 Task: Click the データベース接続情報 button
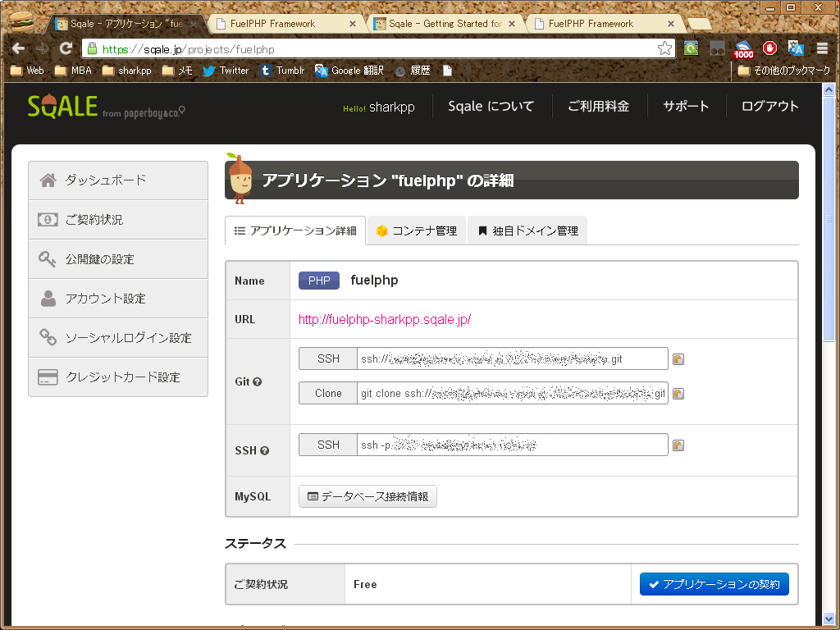(x=367, y=496)
